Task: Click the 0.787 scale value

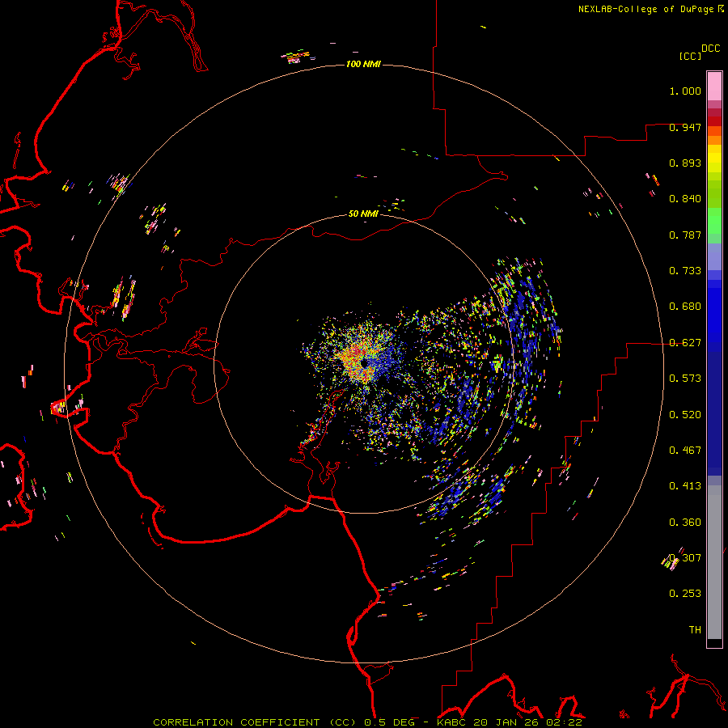Action: coord(685,235)
